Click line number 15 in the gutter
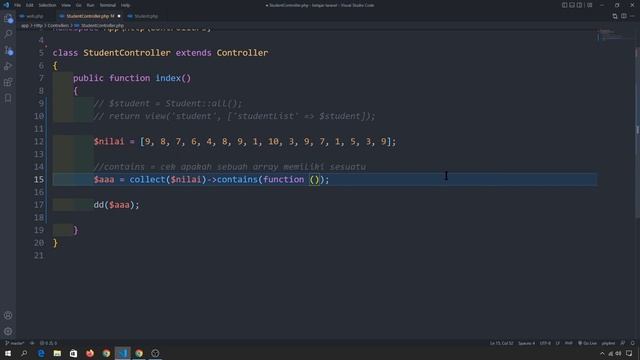The image size is (640, 360). [x=39, y=179]
